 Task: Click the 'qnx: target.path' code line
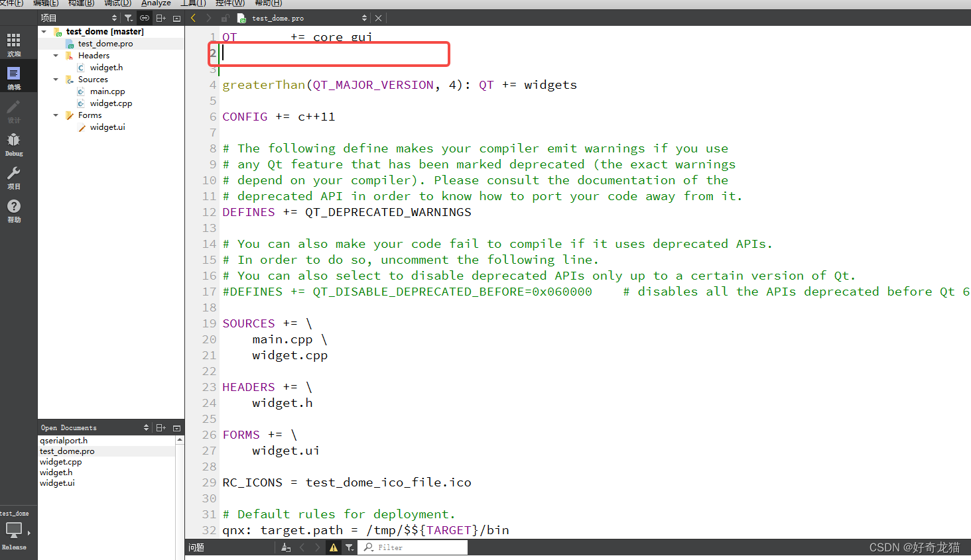pyautogui.click(x=365, y=530)
